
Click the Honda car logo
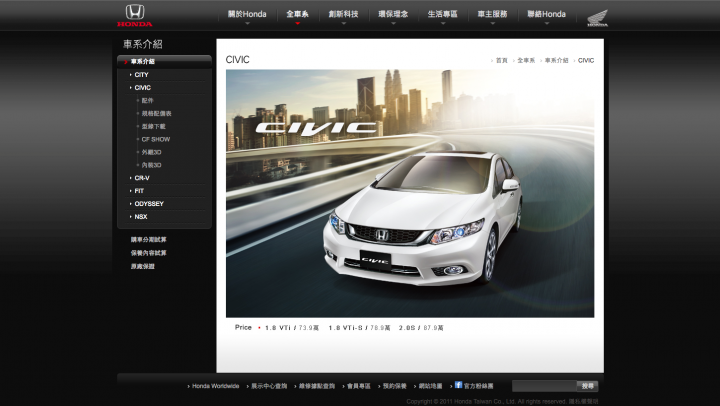coord(135,16)
